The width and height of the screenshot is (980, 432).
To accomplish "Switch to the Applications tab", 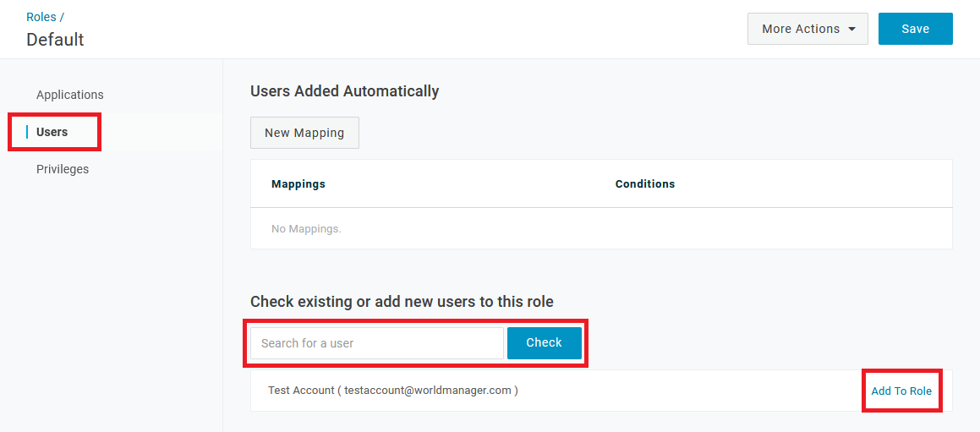I will [x=70, y=95].
